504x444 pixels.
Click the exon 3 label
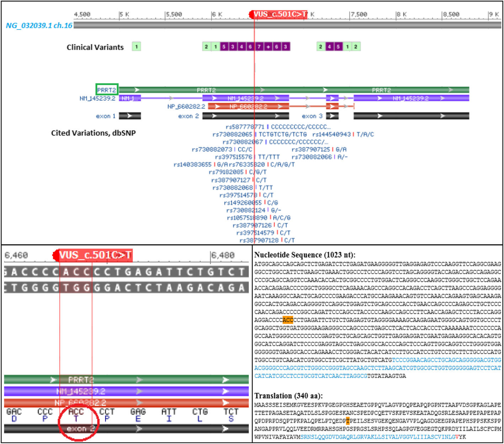pyautogui.click(x=312, y=116)
